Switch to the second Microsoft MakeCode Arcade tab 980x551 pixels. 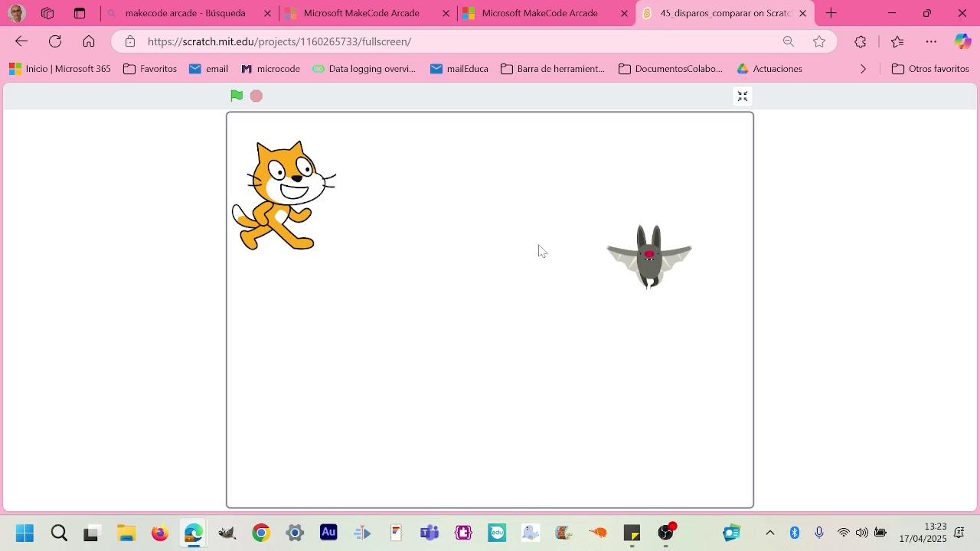[547, 13]
